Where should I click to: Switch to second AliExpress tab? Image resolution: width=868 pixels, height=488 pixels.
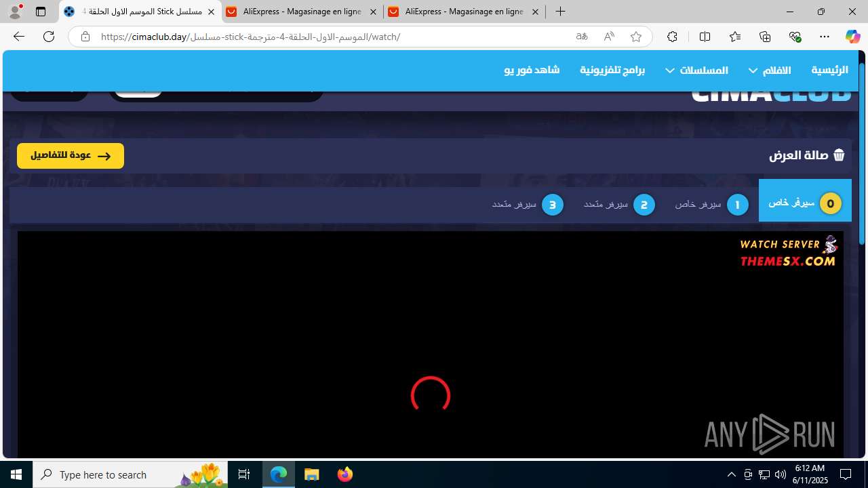tap(464, 12)
